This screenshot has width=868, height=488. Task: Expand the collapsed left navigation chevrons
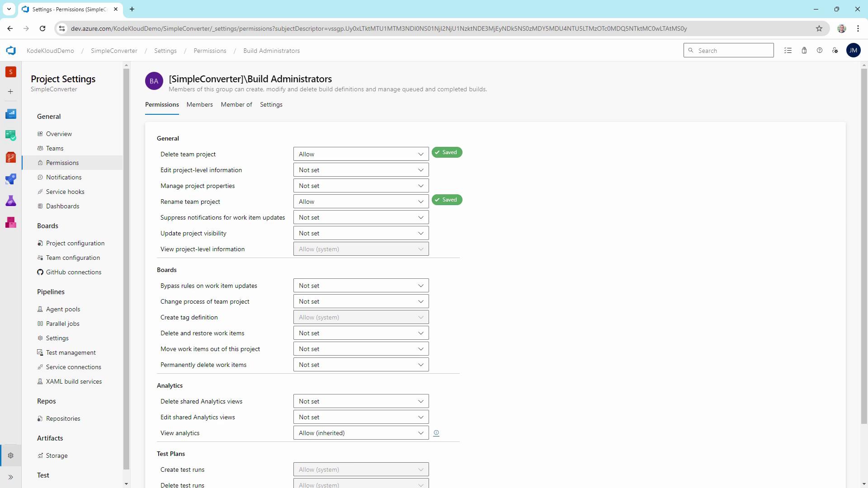(x=11, y=477)
